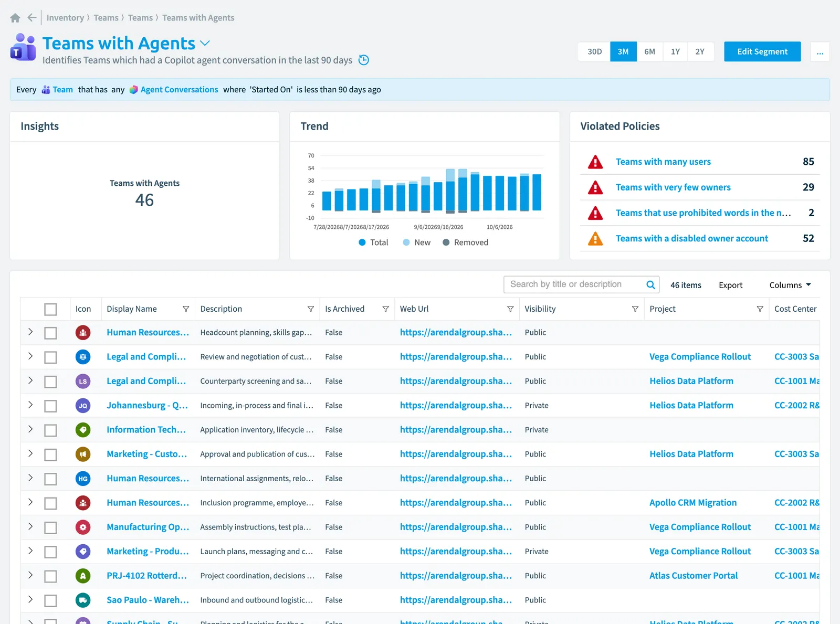Click orange warning icon for disabled owner account
Screen dimensions: 840x624
595,238
